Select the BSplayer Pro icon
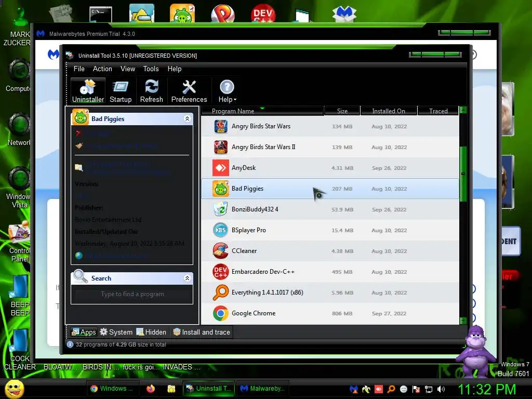 [x=221, y=230]
